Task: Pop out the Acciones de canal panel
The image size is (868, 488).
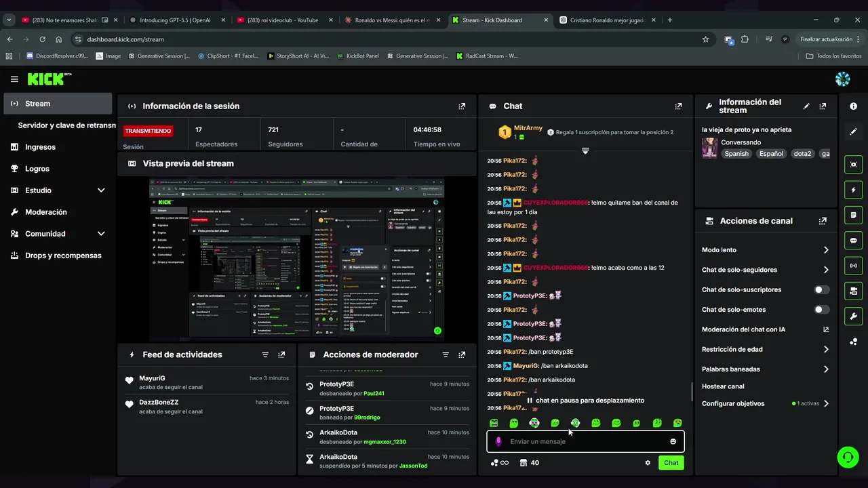Action: (x=823, y=221)
